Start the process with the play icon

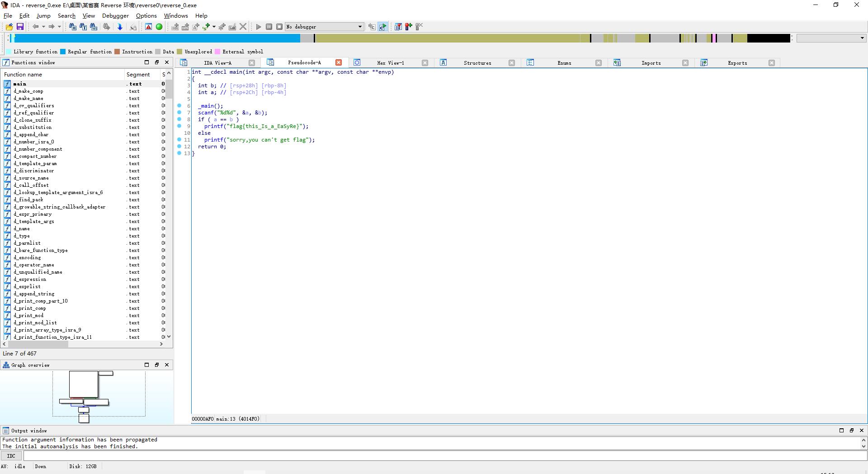coord(259,27)
